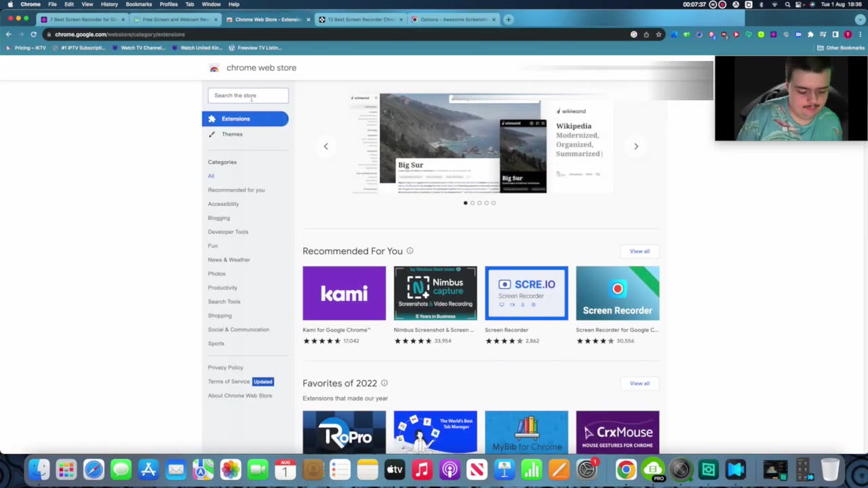
Task: Show previous carousel slide
Action: [325, 146]
